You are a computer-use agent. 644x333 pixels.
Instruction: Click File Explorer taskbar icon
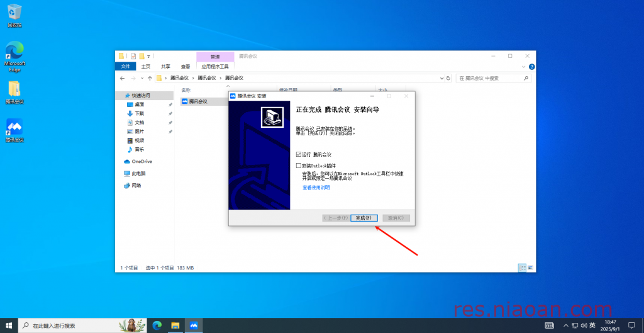[175, 325]
